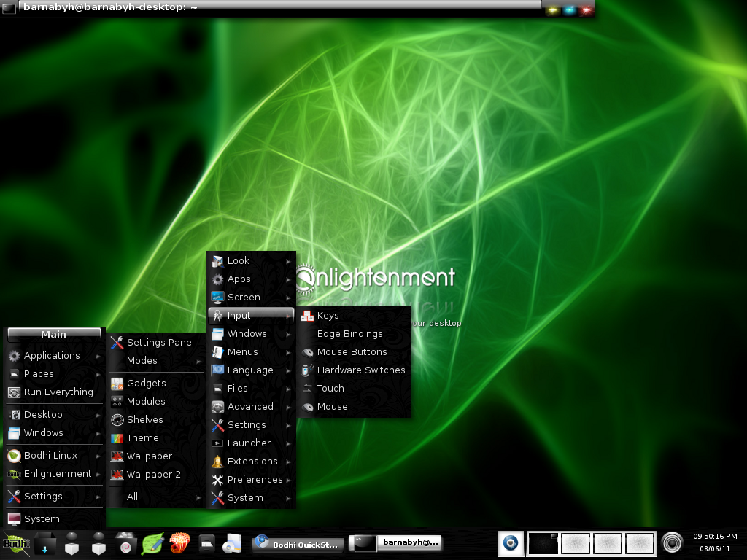Screen dimensions: 747x560
Task: Select Apps in the settings submenu
Action: (252, 279)
